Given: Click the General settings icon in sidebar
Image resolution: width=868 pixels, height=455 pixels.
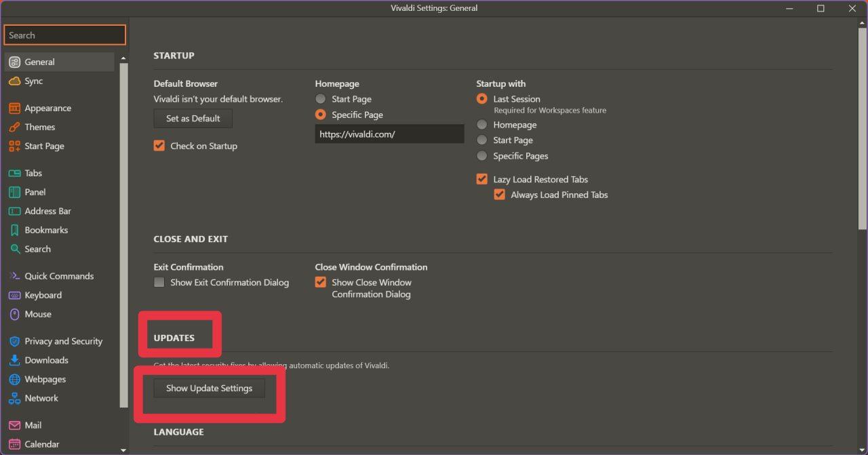Looking at the screenshot, I should [x=14, y=62].
